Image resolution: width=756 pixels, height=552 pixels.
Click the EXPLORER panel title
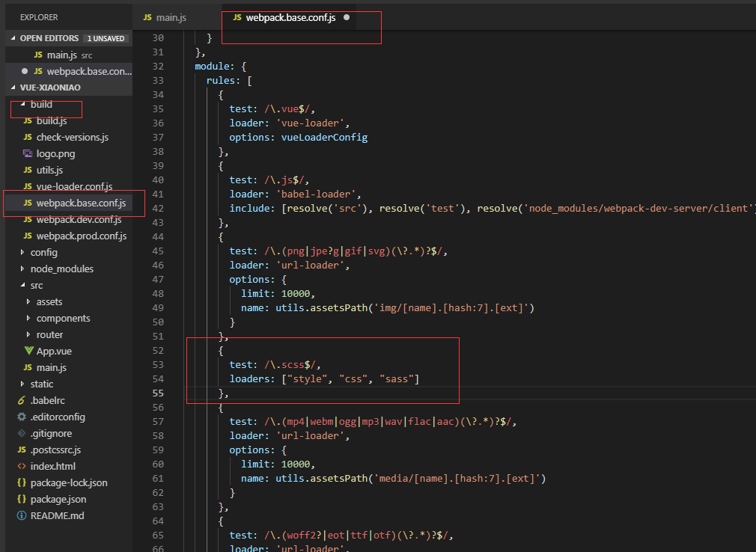(x=39, y=17)
